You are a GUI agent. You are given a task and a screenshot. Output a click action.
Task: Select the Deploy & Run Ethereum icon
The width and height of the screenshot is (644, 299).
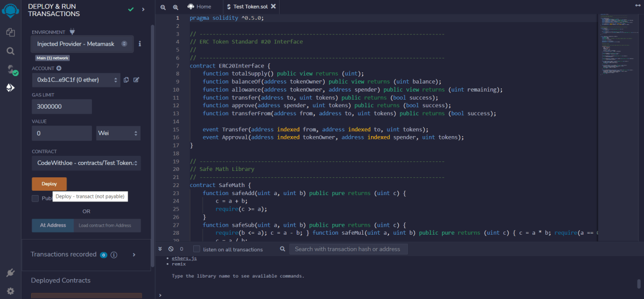pos(10,87)
